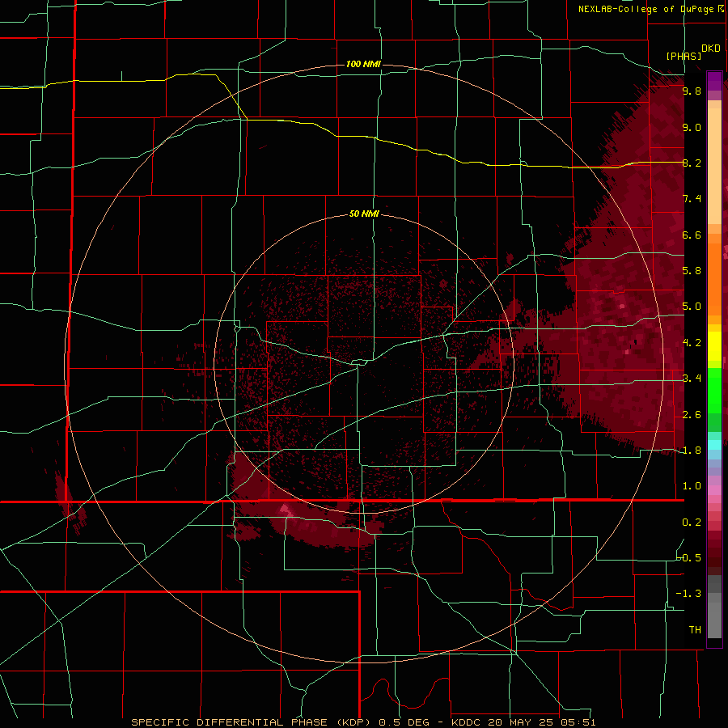Click the 6.6 scale value
Image resolution: width=728 pixels, height=728 pixels.
pyautogui.click(x=692, y=235)
